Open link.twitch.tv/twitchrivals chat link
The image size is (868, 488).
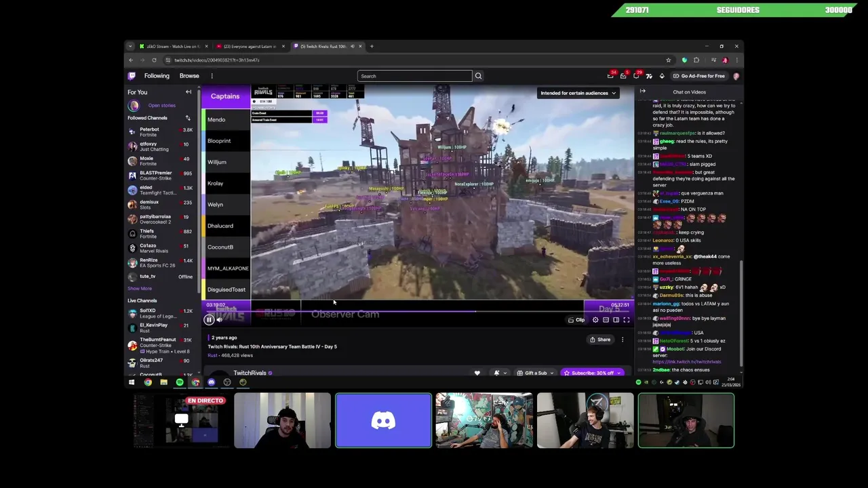click(x=686, y=362)
